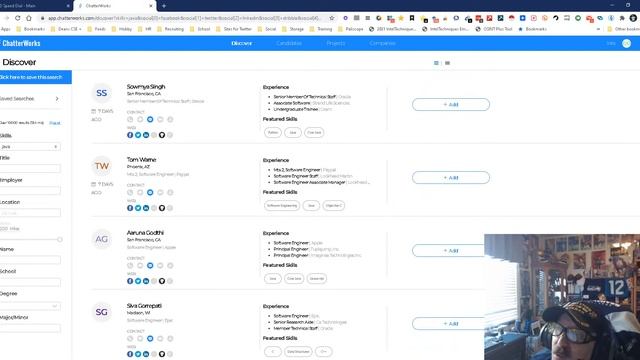Open Tom Warne's GitHub profile icon
Viewport: 640px width, 360px height.
pos(162,208)
